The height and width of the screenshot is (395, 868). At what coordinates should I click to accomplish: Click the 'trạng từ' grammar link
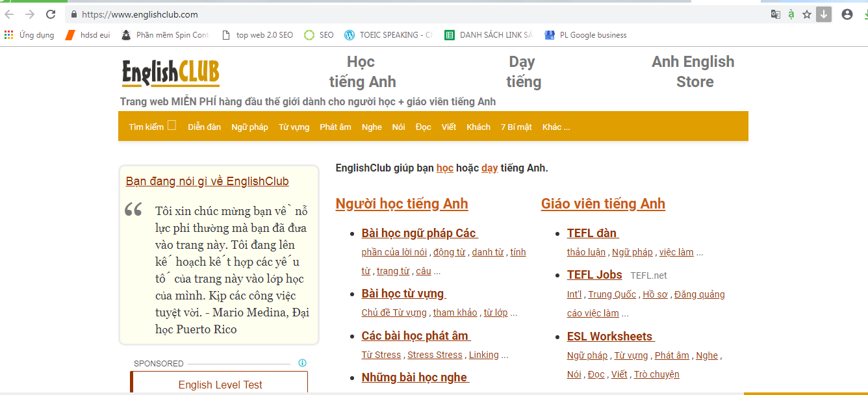(x=393, y=271)
